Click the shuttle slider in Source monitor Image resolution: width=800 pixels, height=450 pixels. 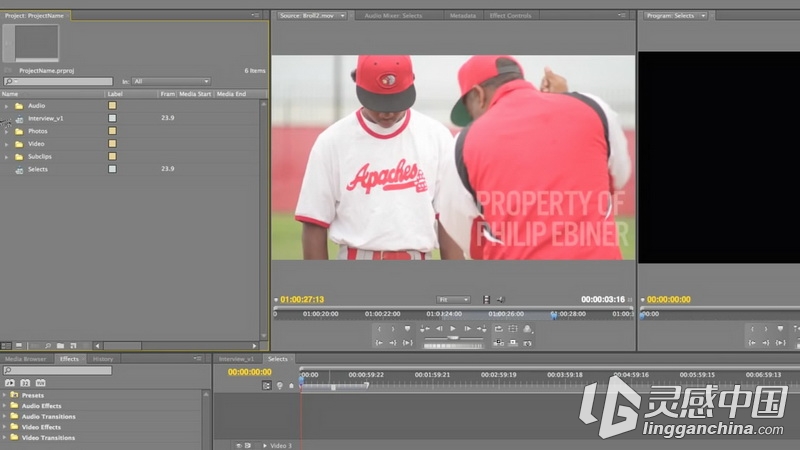tap(453, 338)
